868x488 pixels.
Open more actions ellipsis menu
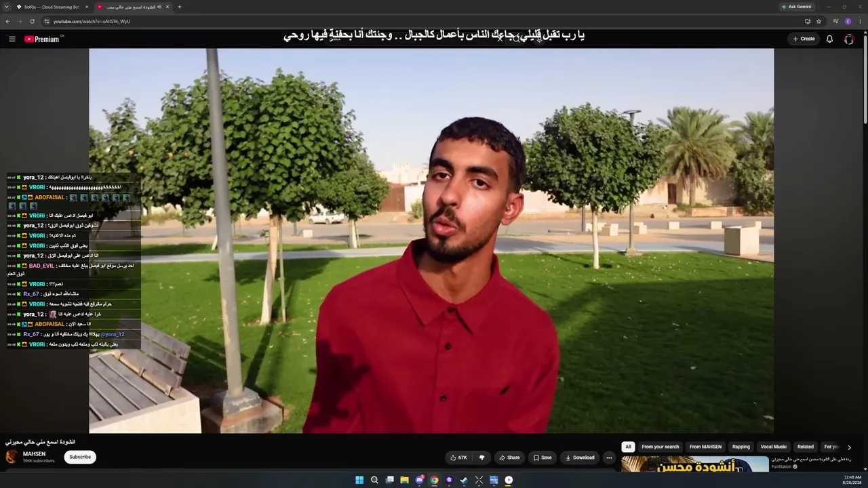click(609, 457)
